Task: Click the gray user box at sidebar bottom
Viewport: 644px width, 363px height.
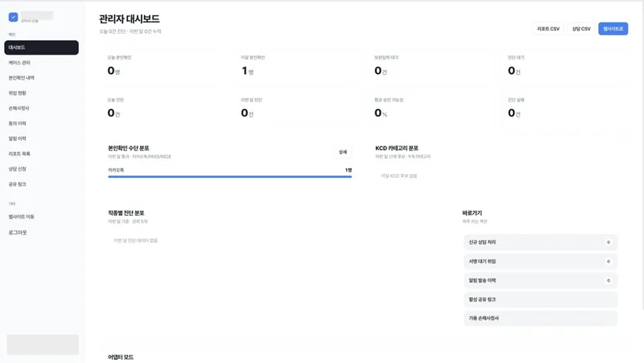Action: pos(43,344)
